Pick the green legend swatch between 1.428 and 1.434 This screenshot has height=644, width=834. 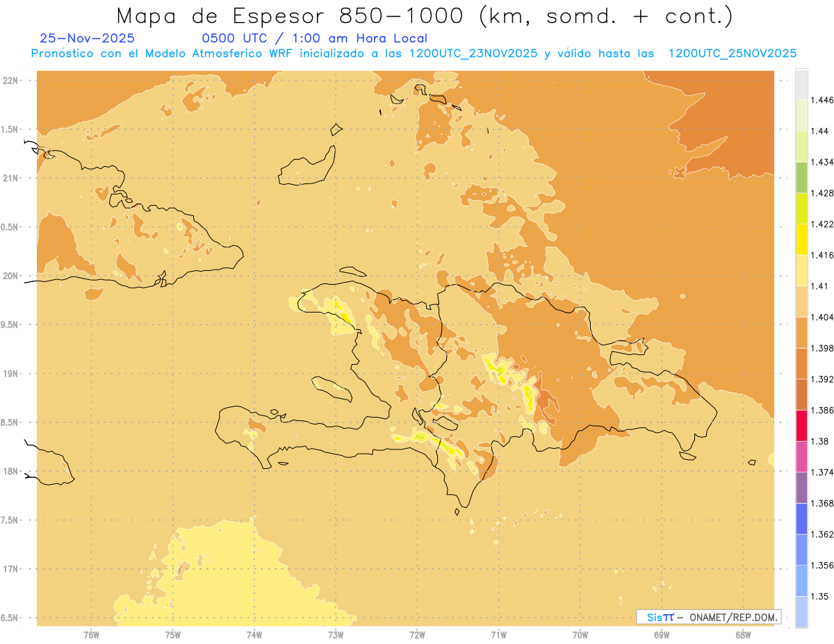click(x=801, y=176)
